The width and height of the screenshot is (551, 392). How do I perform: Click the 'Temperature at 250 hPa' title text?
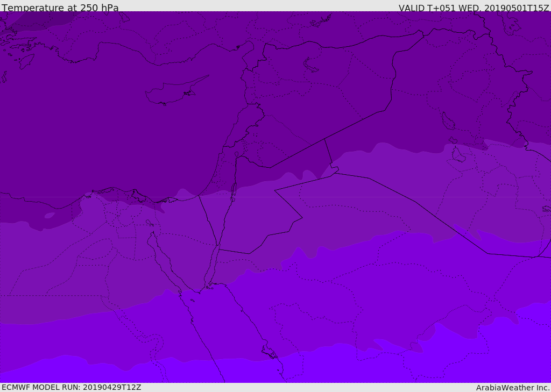click(x=60, y=8)
